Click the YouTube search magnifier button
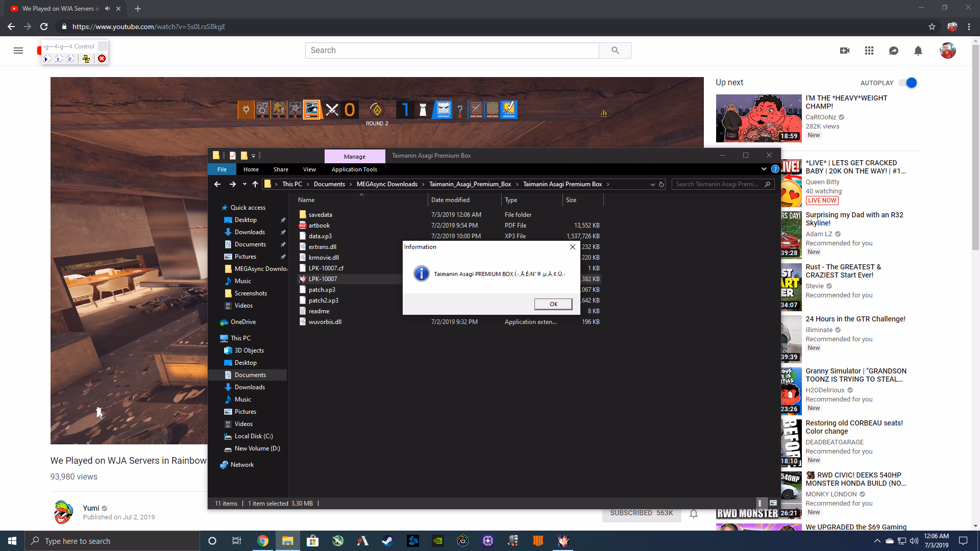Screen dimensions: 980x551 [x=615, y=51]
